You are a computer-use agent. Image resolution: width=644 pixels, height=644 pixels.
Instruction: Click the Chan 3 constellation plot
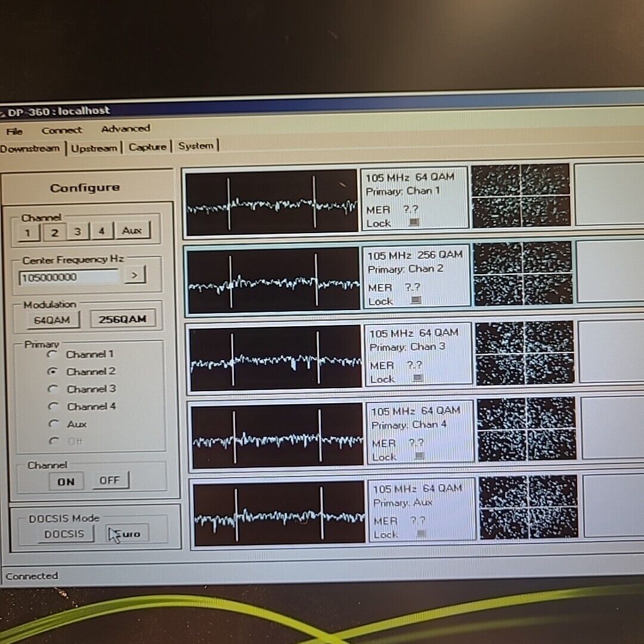tap(525, 352)
